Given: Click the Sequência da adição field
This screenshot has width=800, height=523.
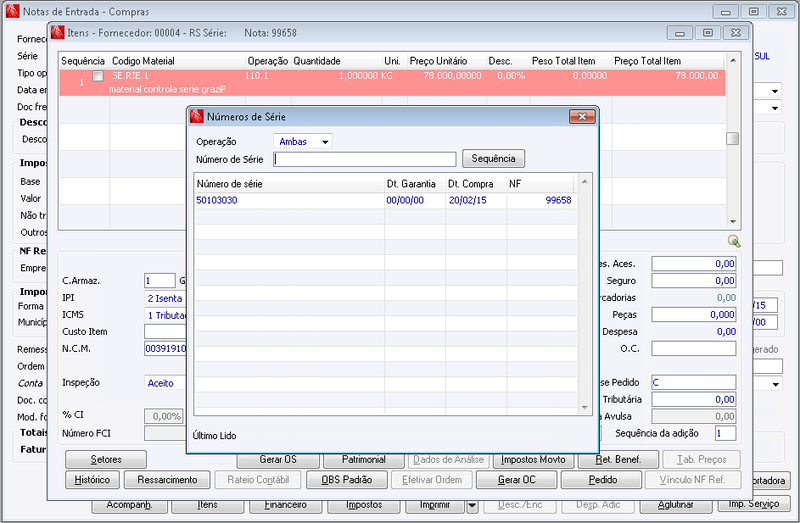Looking at the screenshot, I should pyautogui.click(x=725, y=433).
